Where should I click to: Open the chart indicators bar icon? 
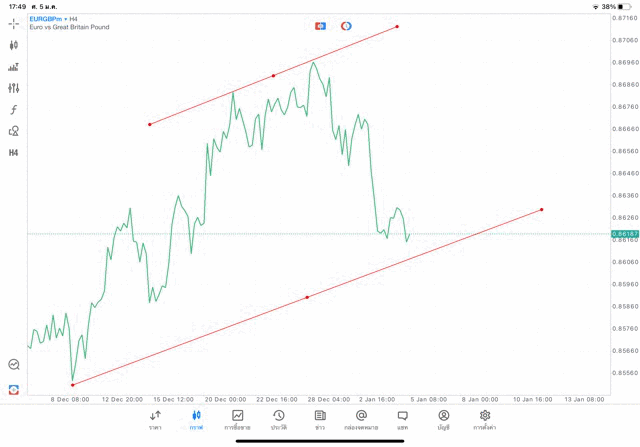(x=14, y=67)
